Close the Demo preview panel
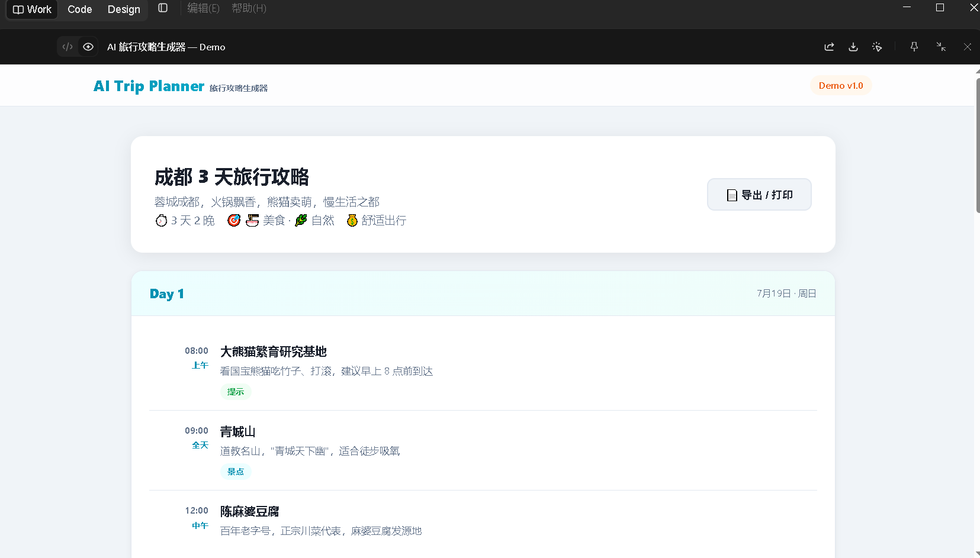Screen dimensions: 980x558 (x=968, y=47)
